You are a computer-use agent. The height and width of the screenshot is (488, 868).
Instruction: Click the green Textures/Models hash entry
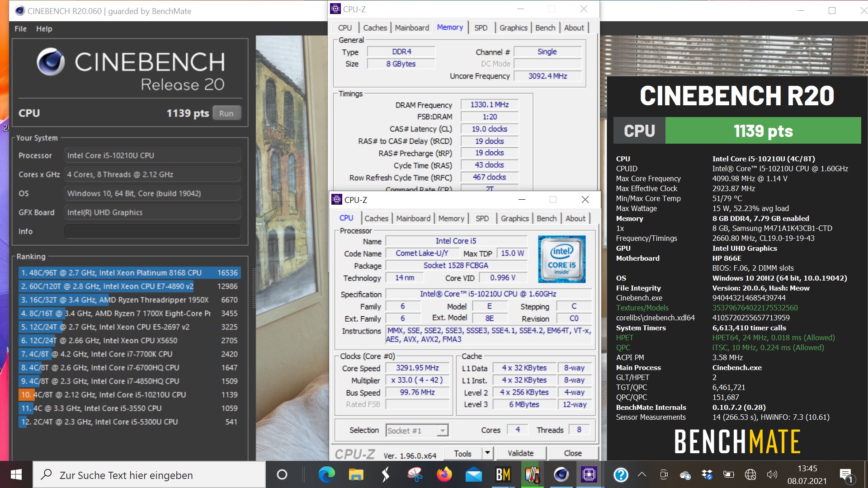755,308
